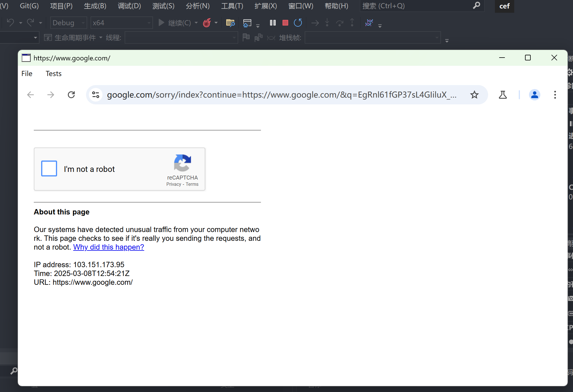
Task: Stop debugging with the red square
Action: (285, 23)
